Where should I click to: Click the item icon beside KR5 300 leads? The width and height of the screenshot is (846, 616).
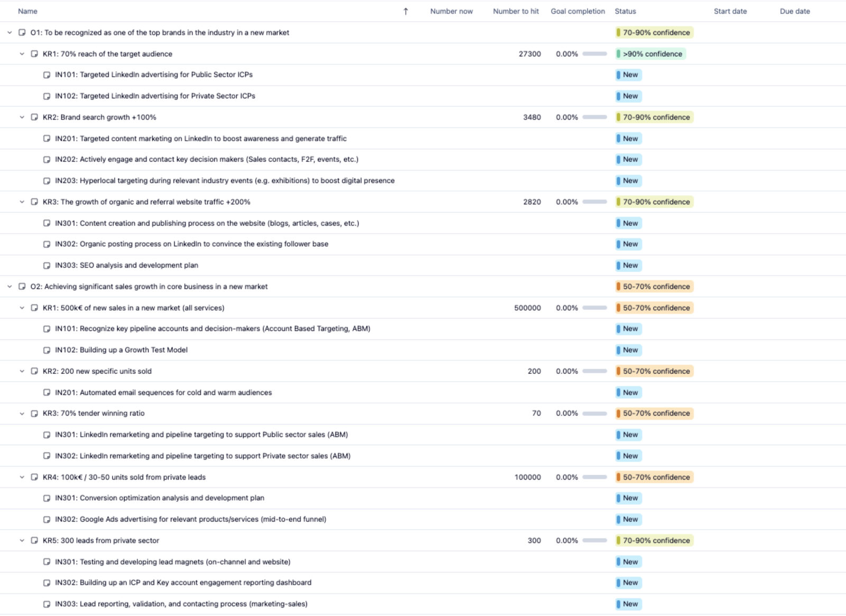(34, 540)
